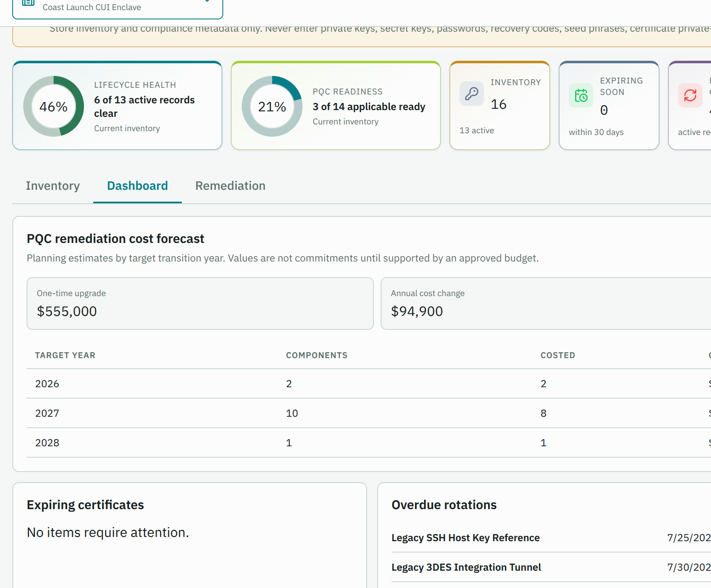Click the key icon in the Inventory card
Image resolution: width=711 pixels, height=588 pixels.
[x=471, y=94]
